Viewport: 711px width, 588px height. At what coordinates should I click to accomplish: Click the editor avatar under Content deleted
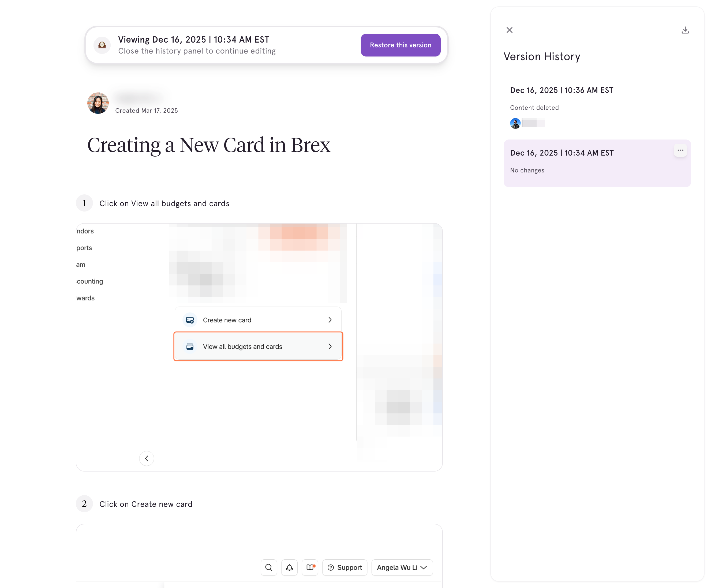[x=515, y=123]
